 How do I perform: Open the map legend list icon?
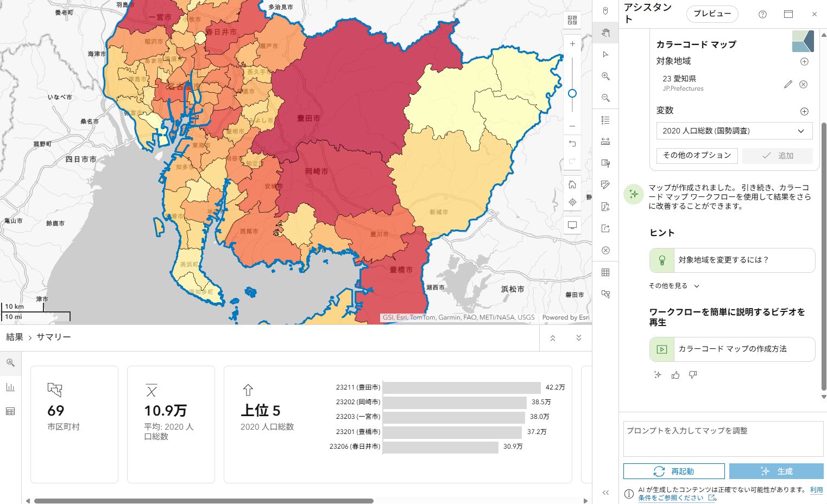click(x=605, y=120)
